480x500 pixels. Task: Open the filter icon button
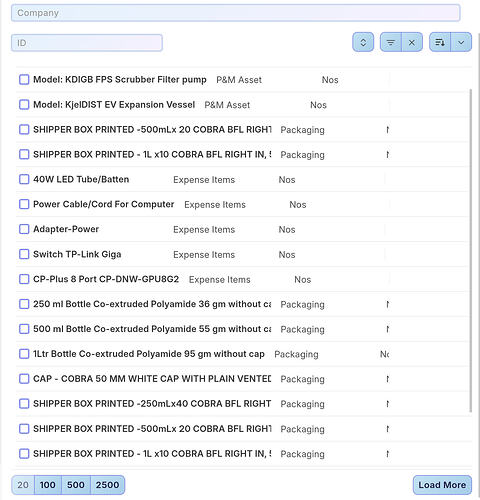pyautogui.click(x=391, y=42)
